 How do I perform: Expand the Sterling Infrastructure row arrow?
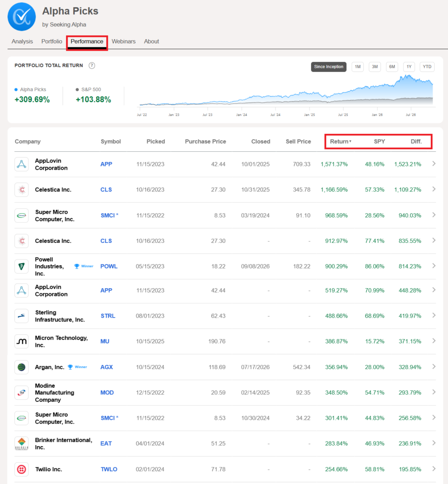tap(434, 315)
